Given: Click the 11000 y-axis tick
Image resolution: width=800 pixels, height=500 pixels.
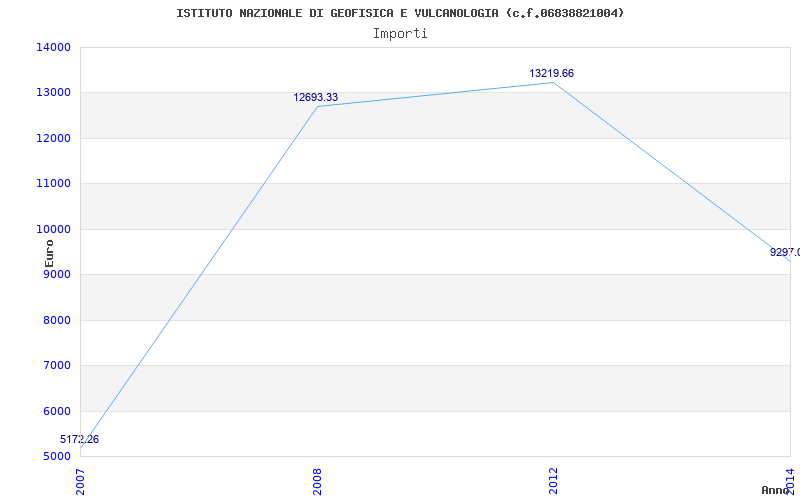Looking at the screenshot, I should (54, 184).
